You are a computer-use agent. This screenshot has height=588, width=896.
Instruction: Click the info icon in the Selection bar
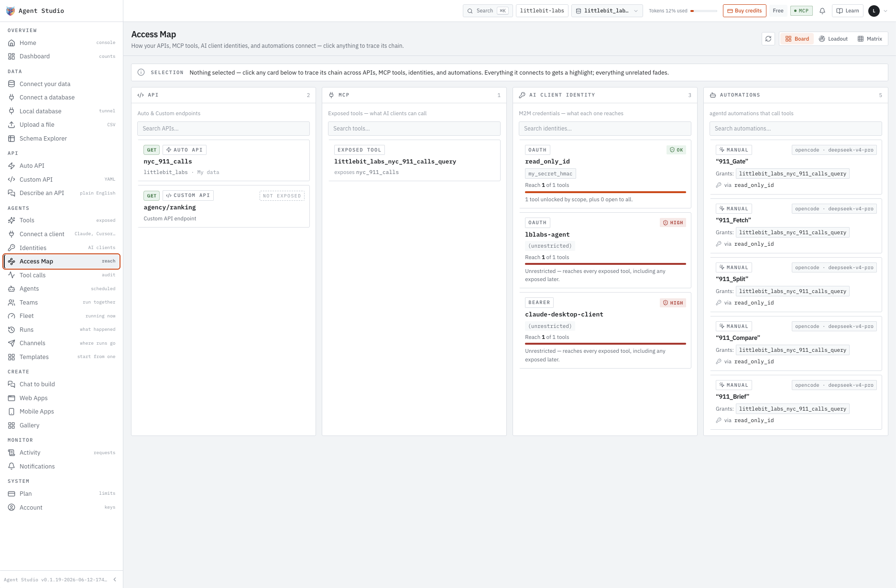[141, 73]
